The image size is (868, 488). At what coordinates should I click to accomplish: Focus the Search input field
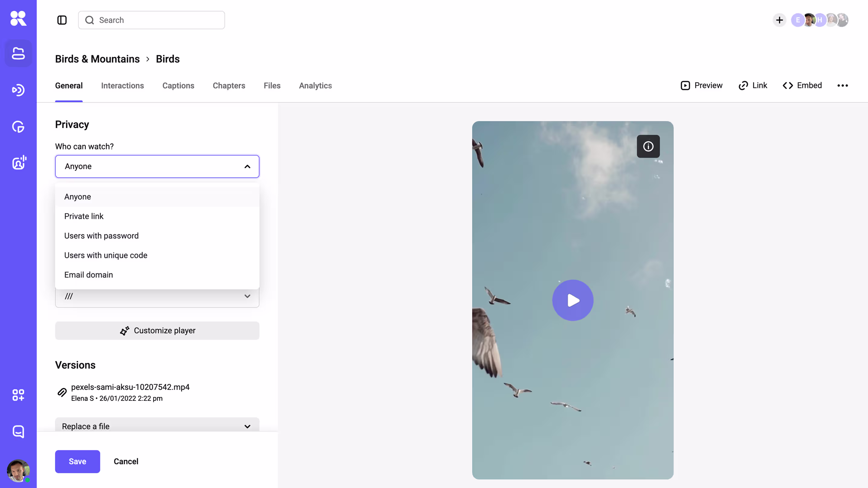(151, 20)
